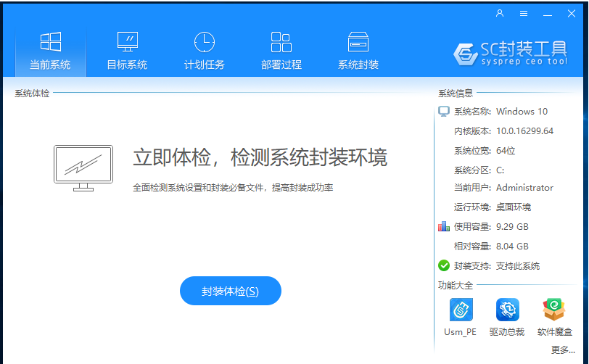Click the large monitor check-up icon
589x364 pixels.
[x=83, y=168]
